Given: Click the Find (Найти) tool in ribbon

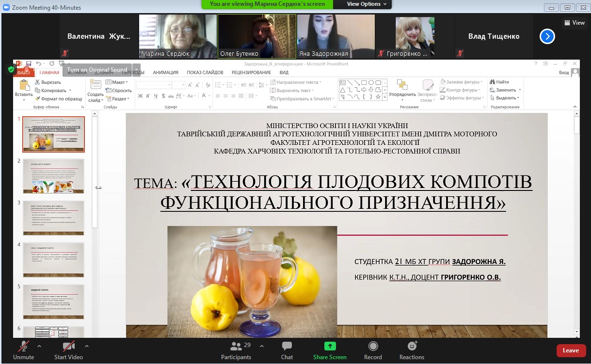Looking at the screenshot, I should pos(499,82).
